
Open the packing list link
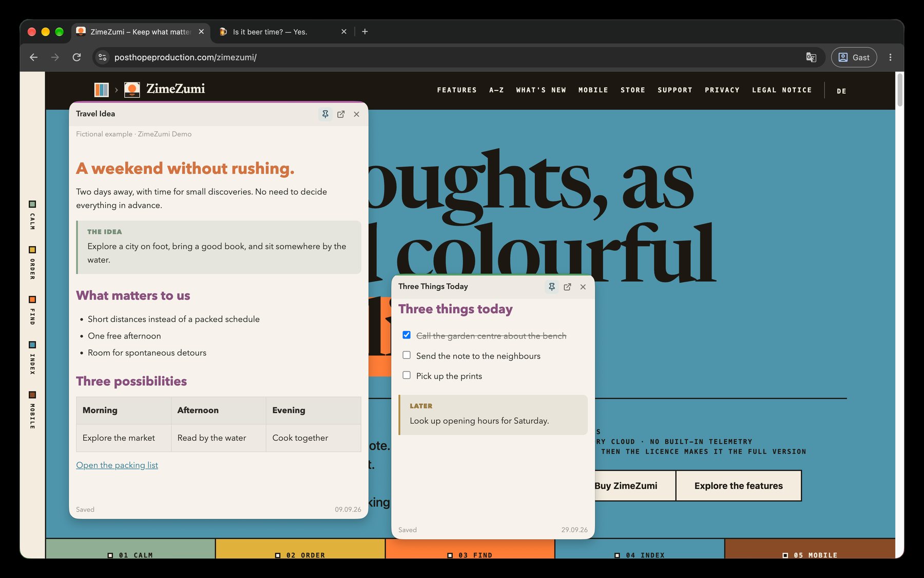click(x=117, y=465)
